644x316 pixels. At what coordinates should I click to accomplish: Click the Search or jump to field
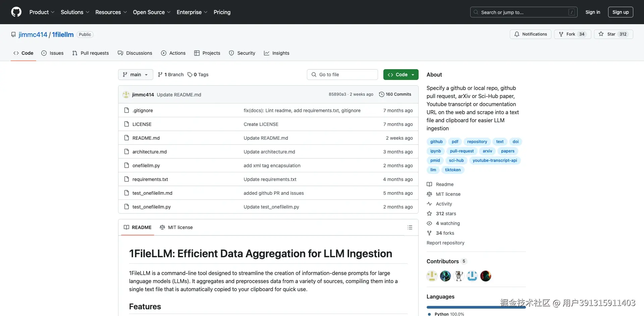[x=524, y=12]
